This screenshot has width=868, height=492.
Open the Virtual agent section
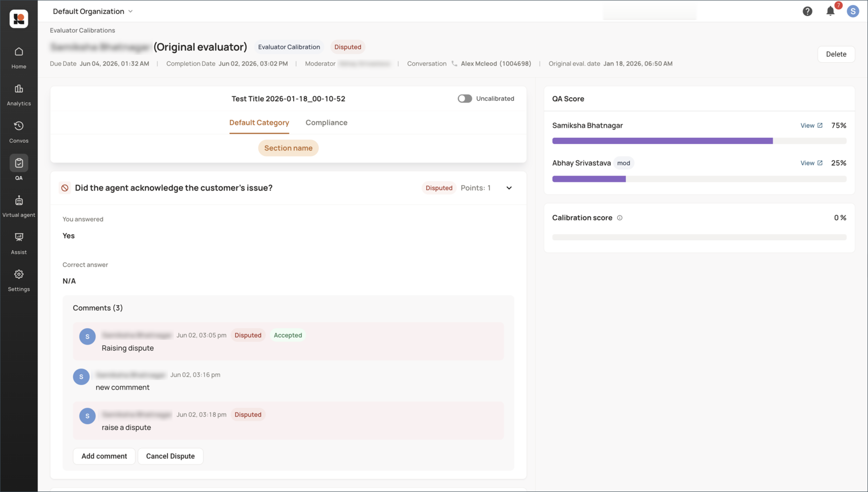tap(19, 206)
